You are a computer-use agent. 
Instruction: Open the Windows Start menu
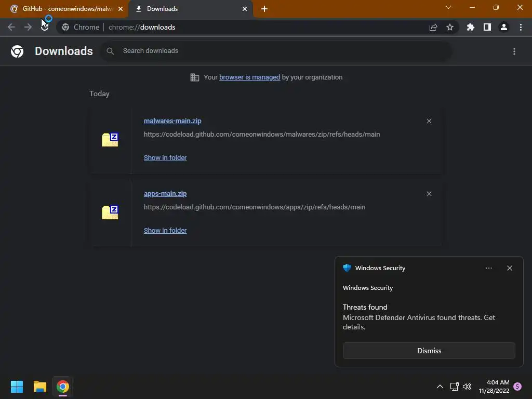pyautogui.click(x=17, y=387)
